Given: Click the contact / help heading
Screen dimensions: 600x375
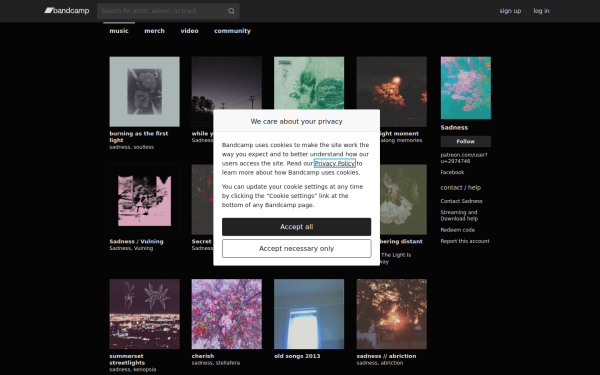Looking at the screenshot, I should [461, 188].
